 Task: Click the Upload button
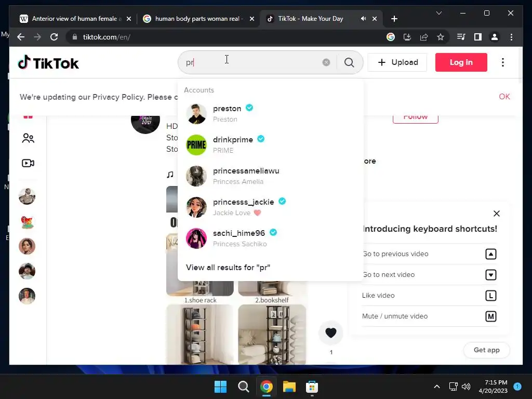[397, 62]
